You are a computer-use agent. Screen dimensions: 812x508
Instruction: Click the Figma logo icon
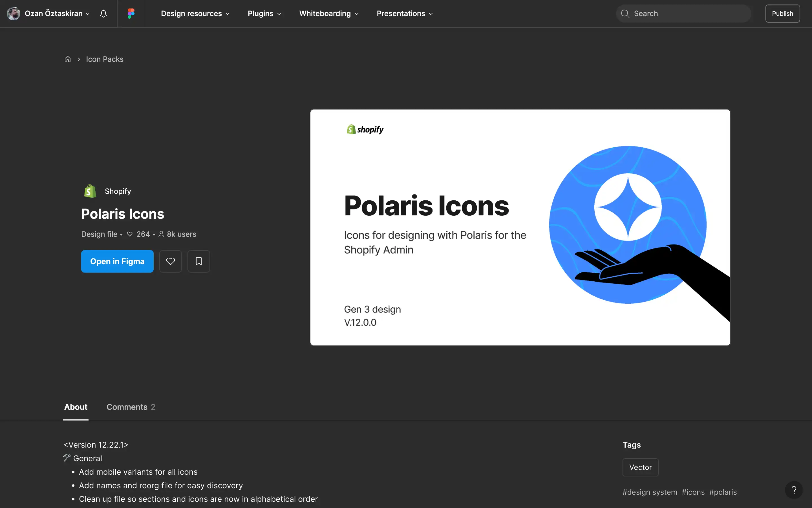tap(131, 14)
